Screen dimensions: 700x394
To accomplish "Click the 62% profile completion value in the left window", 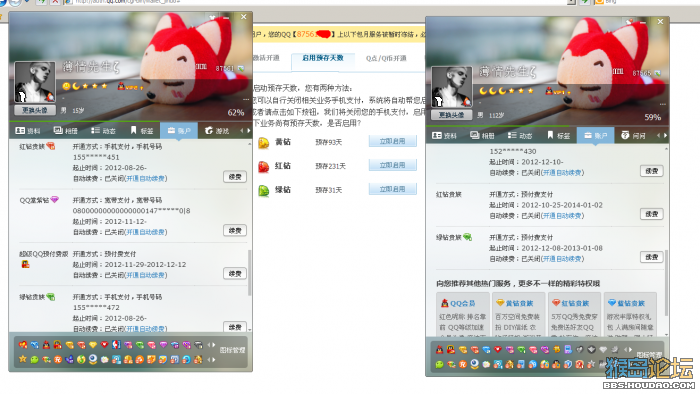I will tap(236, 112).
